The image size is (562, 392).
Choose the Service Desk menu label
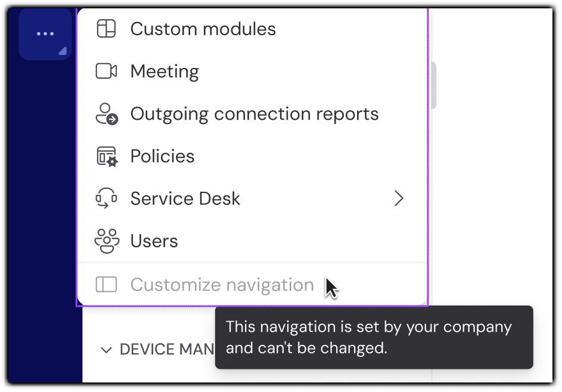[x=185, y=198]
